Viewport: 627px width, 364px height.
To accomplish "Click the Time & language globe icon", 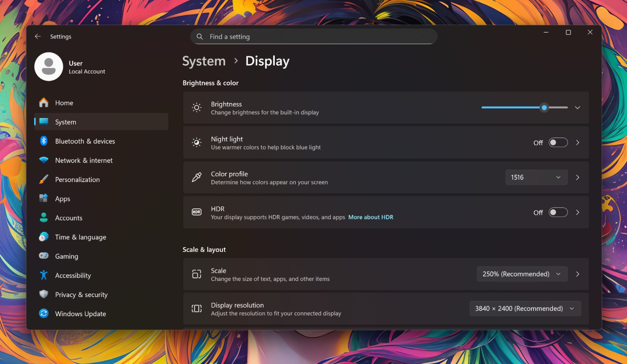I will [x=44, y=237].
